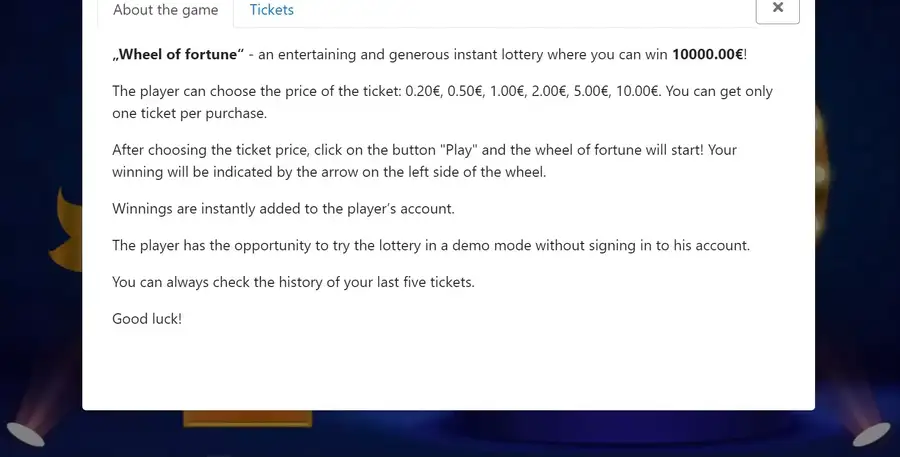Close the game info dialog
900x457 pixels.
pyautogui.click(x=778, y=9)
